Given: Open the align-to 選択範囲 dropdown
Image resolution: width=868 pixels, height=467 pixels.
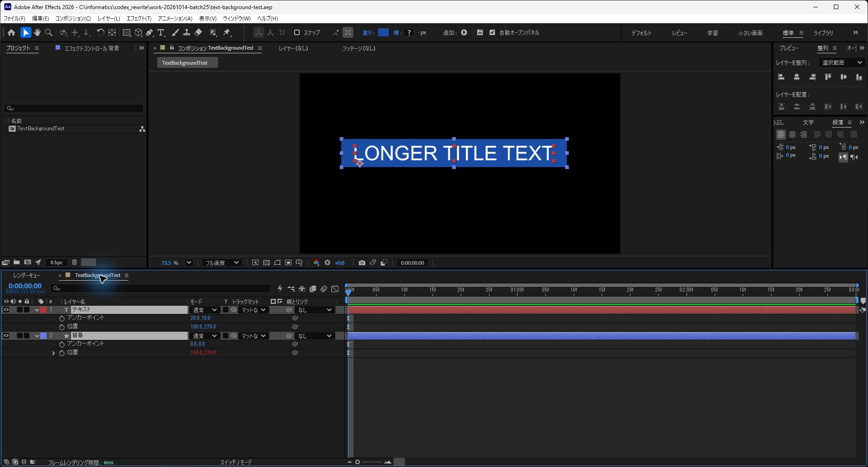Looking at the screenshot, I should (842, 62).
